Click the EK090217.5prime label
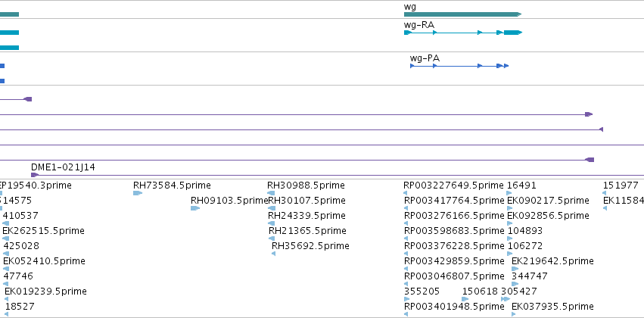The height and width of the screenshot is (318, 644). coord(548,201)
